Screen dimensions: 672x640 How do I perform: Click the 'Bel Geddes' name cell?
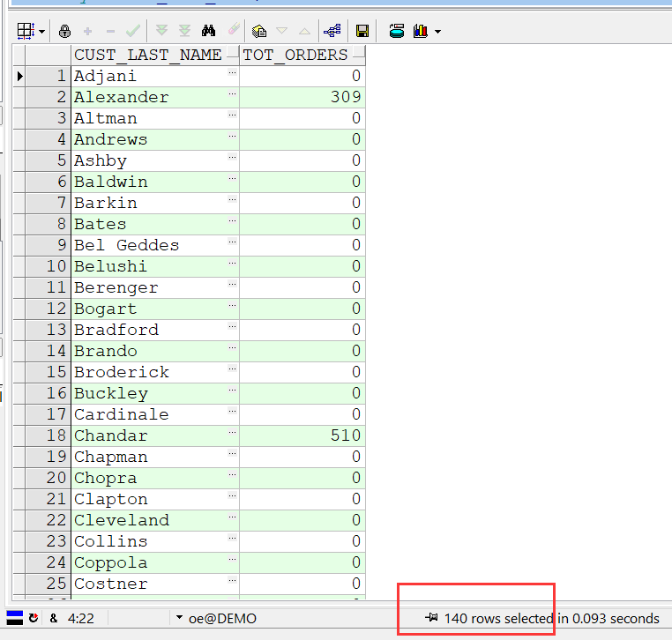tap(155, 245)
